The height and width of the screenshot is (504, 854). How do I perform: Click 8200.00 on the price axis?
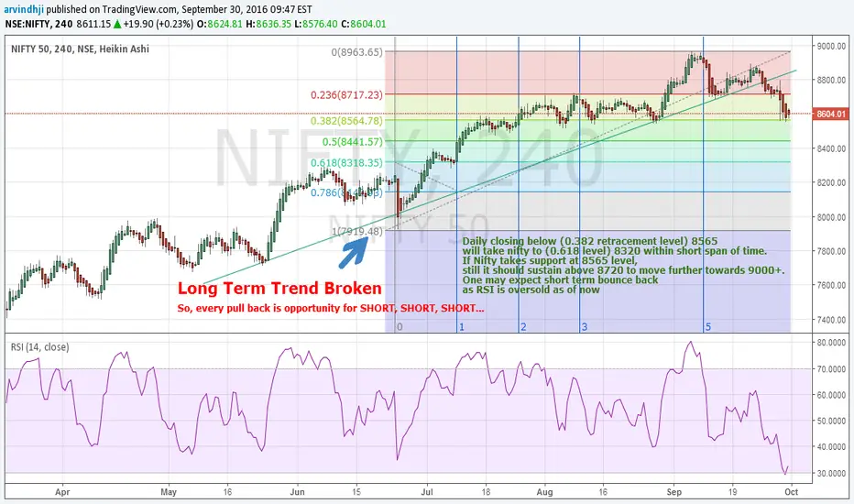click(830, 182)
